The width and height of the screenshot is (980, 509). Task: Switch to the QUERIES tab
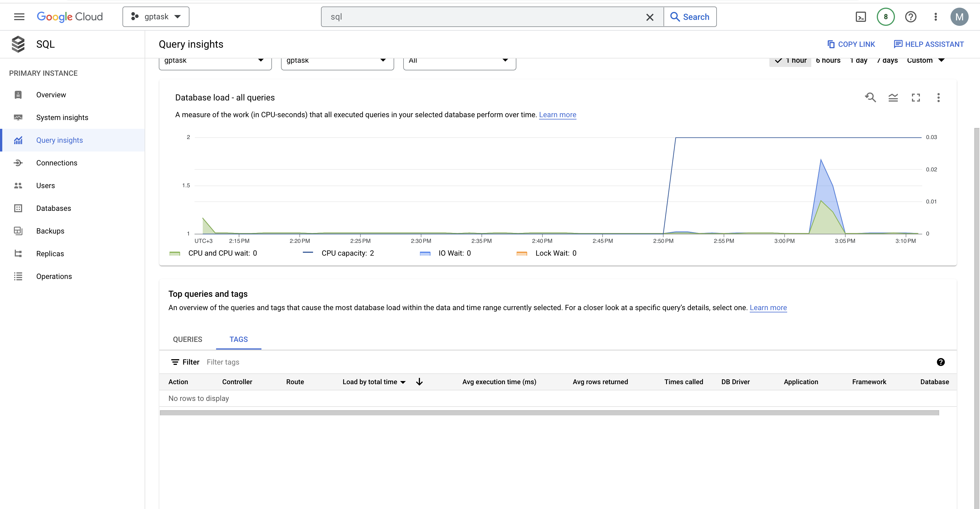point(187,339)
